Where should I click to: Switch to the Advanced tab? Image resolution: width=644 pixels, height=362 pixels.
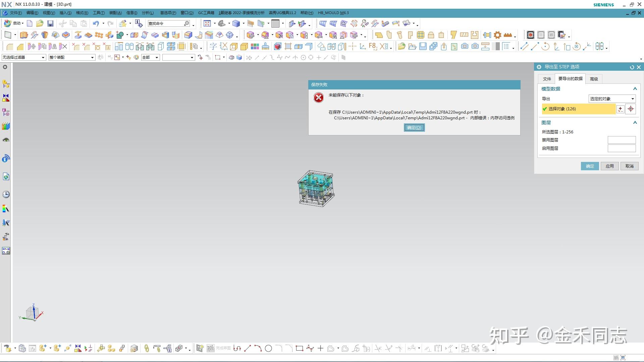594,79
